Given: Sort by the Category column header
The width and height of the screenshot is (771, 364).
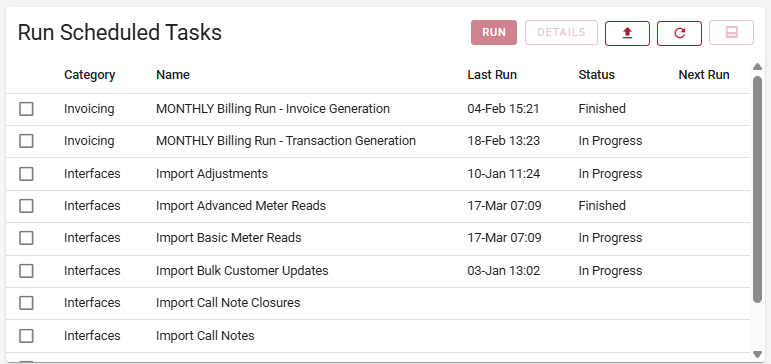Looking at the screenshot, I should (x=89, y=75).
